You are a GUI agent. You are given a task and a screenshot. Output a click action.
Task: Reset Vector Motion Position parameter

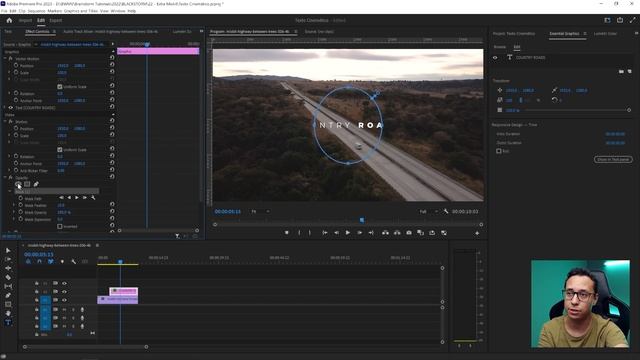112,65
